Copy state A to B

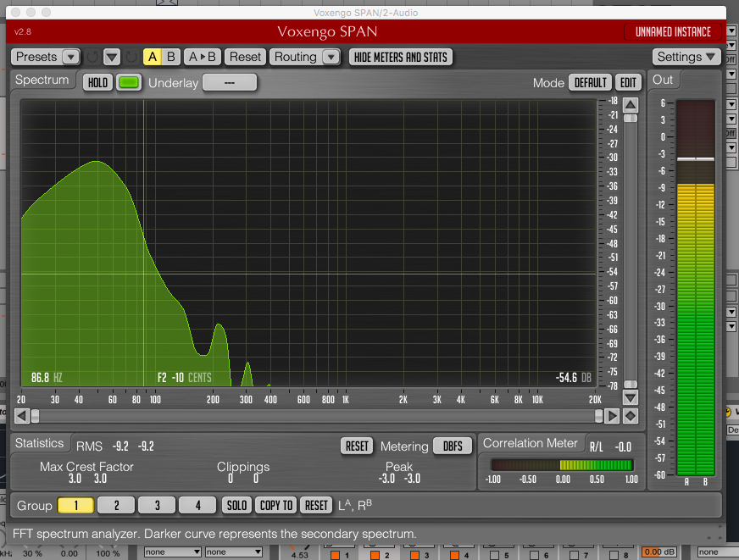pyautogui.click(x=202, y=57)
